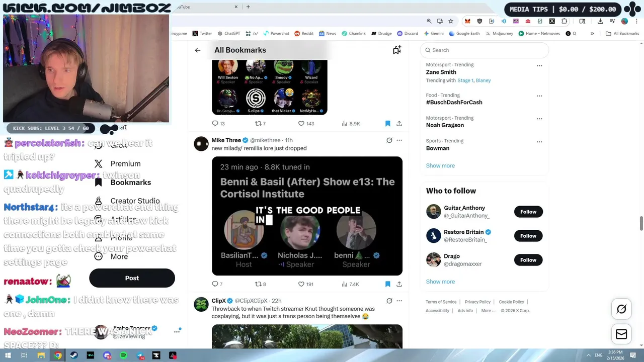Expand the footer More menu

(x=488, y=311)
